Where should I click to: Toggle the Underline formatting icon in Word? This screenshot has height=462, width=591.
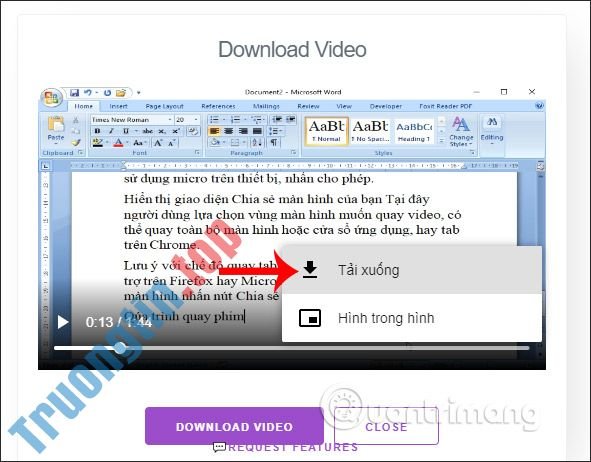[126, 131]
